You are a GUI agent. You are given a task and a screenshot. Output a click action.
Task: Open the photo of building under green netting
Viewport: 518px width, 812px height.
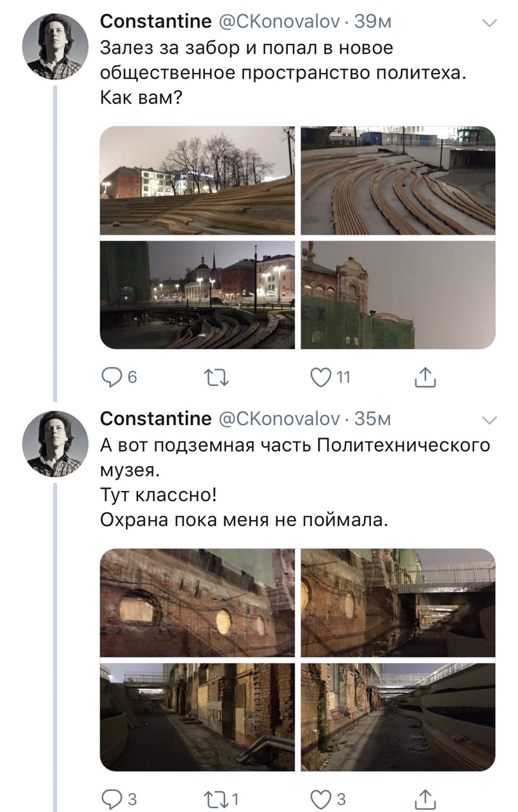coord(398,294)
